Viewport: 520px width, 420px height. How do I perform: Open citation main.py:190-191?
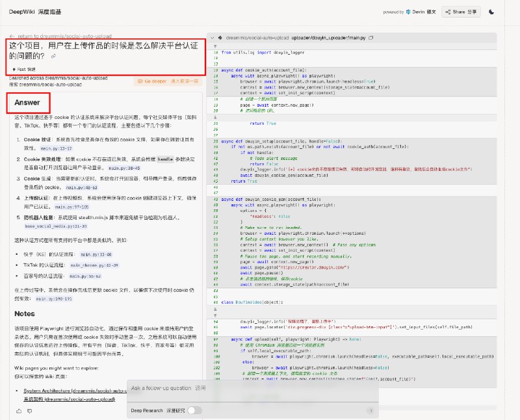(54, 299)
